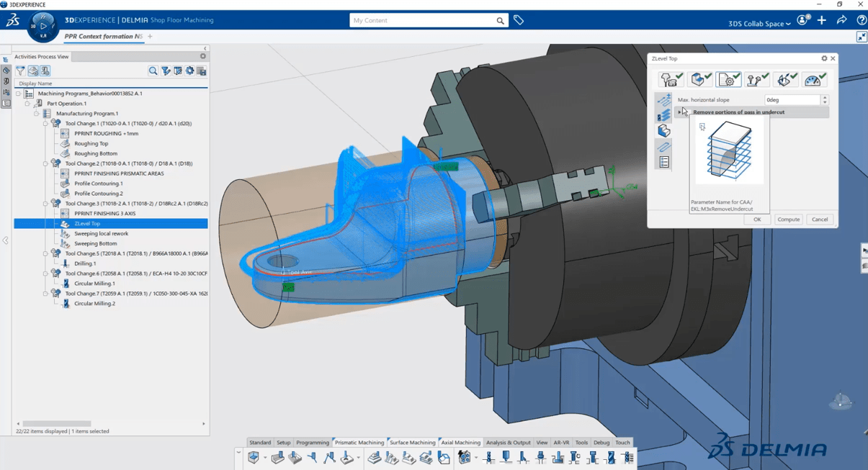Click Cancel in the ZLevel Top dialog

point(820,220)
